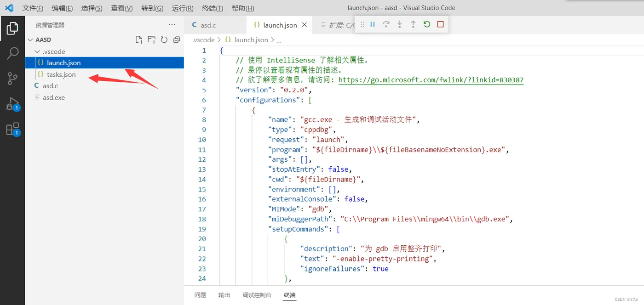This screenshot has width=644, height=305.
Task: Follow the go.microsoft.com fwlink URL
Action: 431,80
